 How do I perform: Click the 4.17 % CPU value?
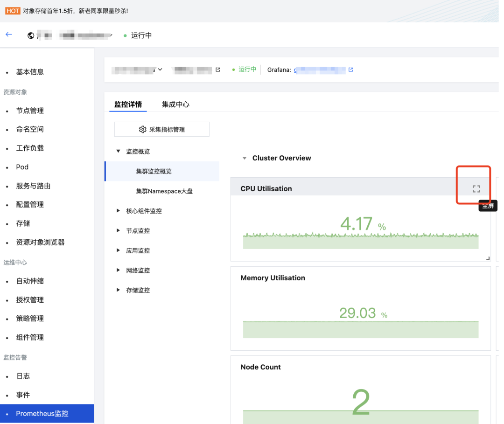363,224
